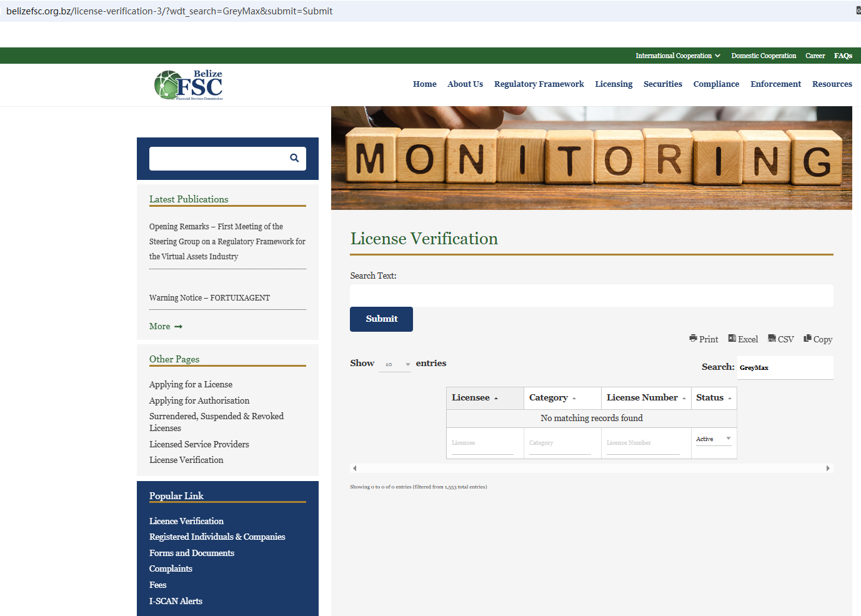Open the Licensing menu item
This screenshot has height=616, width=861.
coord(614,84)
